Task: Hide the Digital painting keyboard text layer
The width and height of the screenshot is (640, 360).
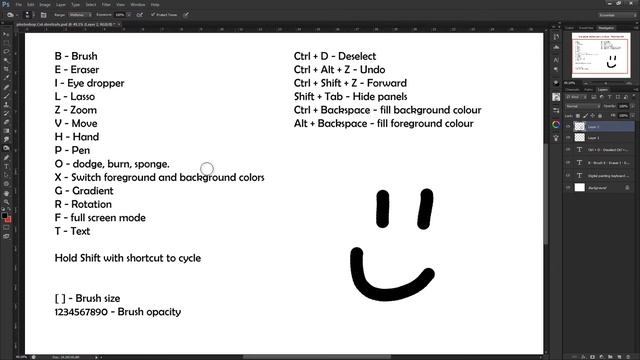Action: point(568,176)
